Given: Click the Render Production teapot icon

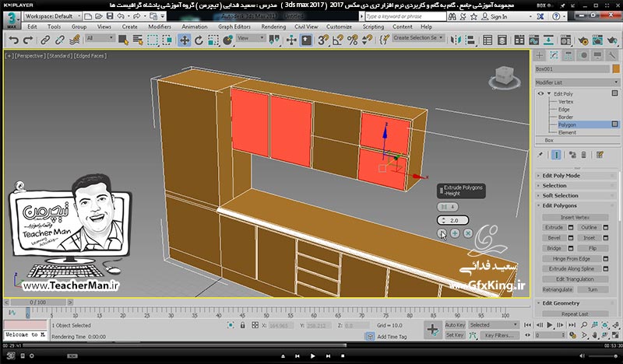Looking at the screenshot, I should tap(612, 40).
